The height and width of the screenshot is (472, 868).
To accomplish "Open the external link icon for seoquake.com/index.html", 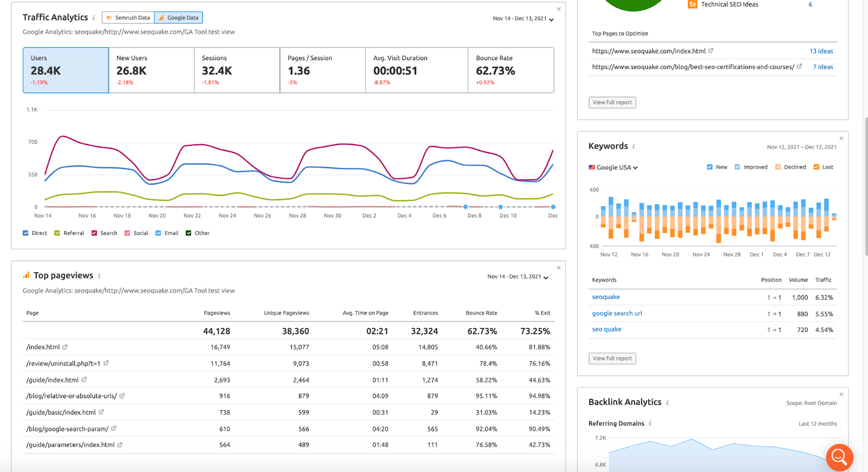I will 711,50.
